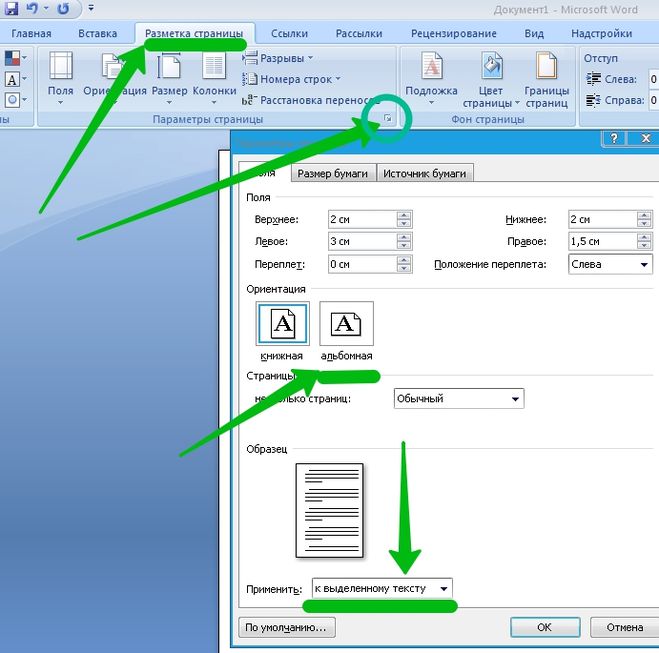Expand the Обычный multiple pages dropdown
659x653 pixels.
tap(459, 398)
